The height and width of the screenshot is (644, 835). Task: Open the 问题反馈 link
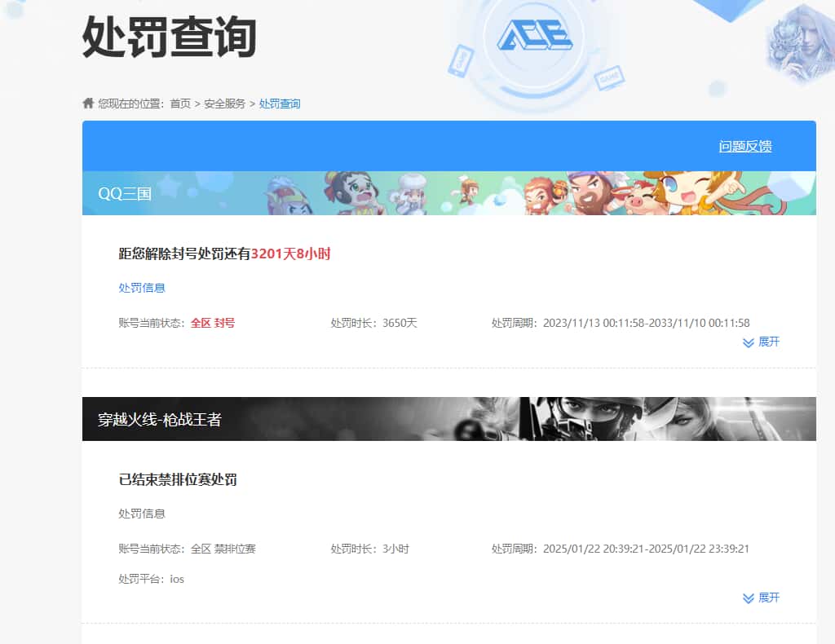[x=745, y=146]
